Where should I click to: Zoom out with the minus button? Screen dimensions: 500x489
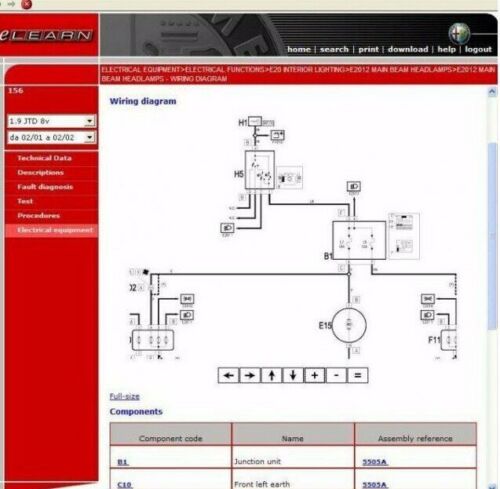(336, 375)
